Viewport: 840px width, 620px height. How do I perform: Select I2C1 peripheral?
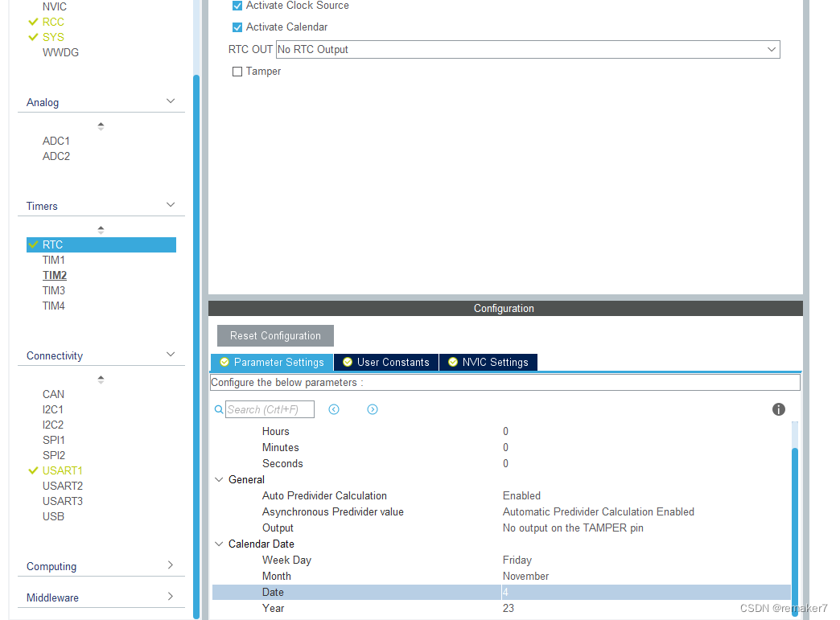click(53, 409)
